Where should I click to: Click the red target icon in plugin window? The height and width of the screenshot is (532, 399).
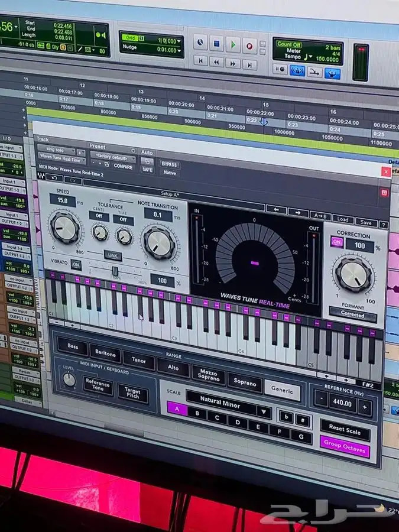pyautogui.click(x=384, y=193)
